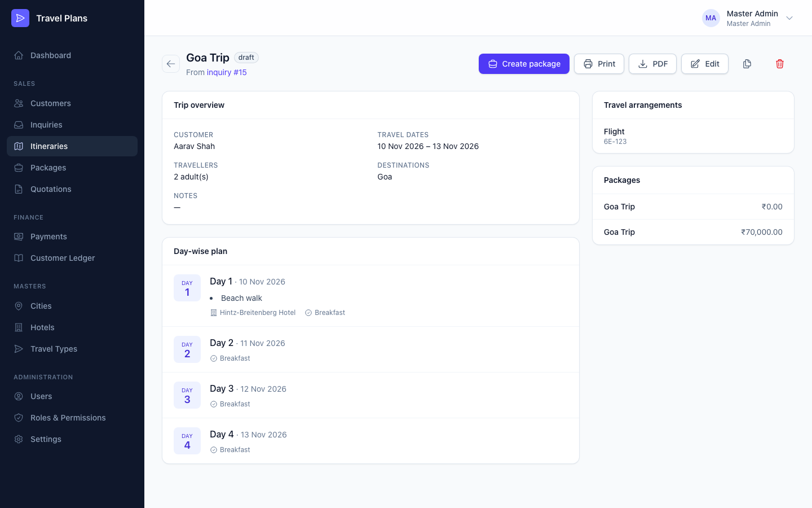Image resolution: width=812 pixels, height=508 pixels.
Task: Click the Roles & Permissions shield icon
Action: tap(19, 418)
